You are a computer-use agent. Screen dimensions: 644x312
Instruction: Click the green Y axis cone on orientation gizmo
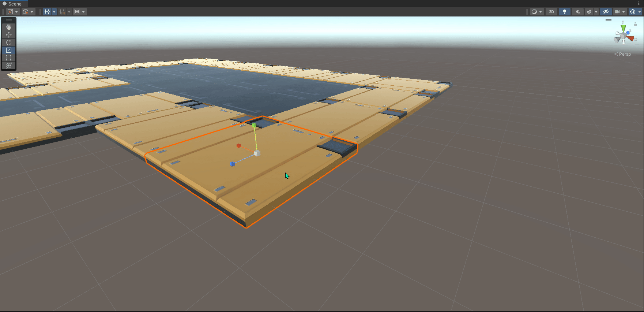point(624,28)
